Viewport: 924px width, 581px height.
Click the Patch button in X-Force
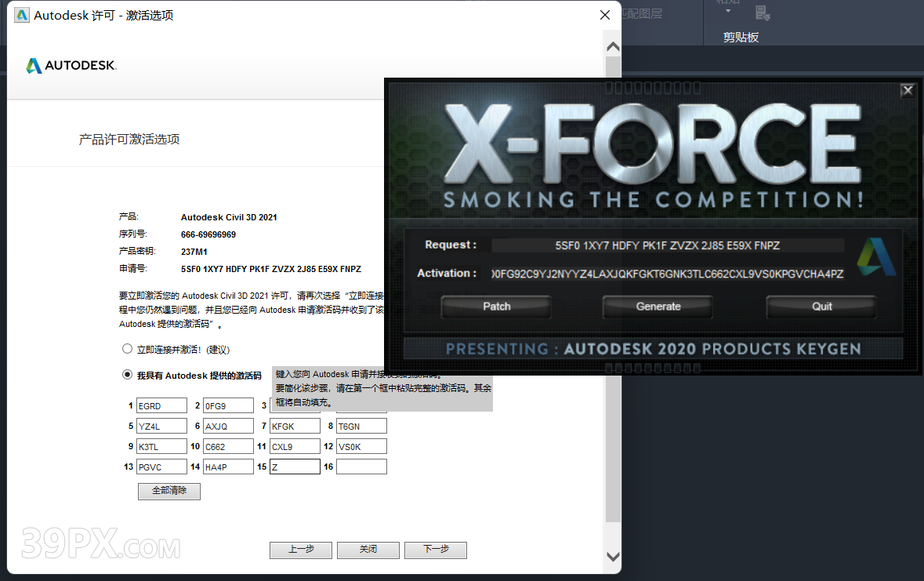[x=496, y=307]
